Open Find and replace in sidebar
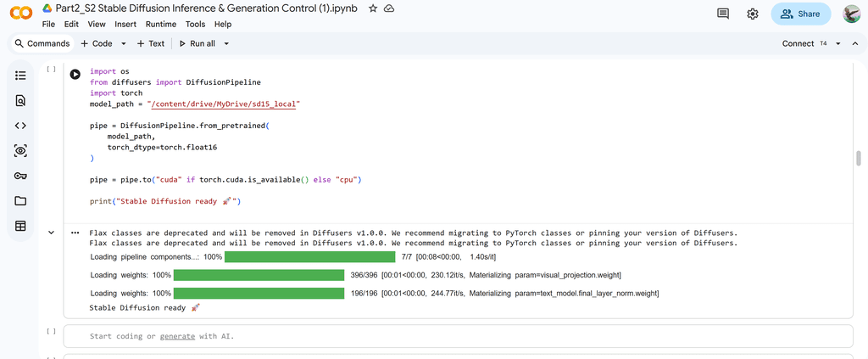The image size is (868, 359). pos(20,100)
